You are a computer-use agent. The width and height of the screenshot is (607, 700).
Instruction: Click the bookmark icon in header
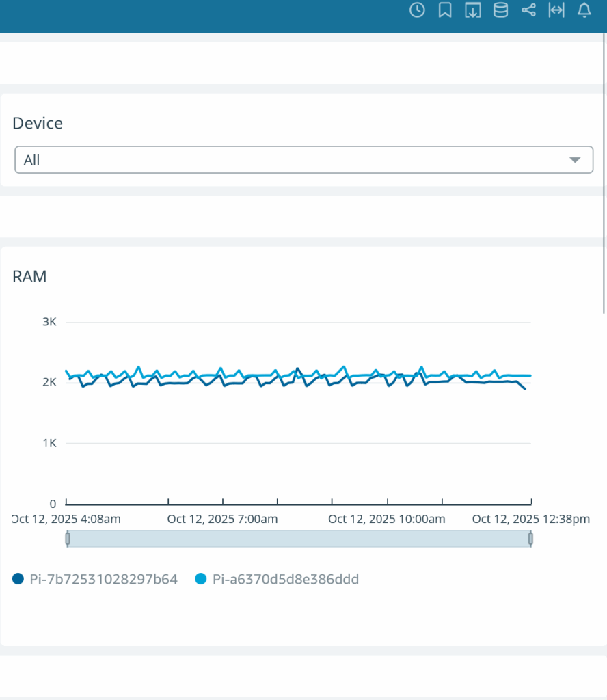[445, 10]
